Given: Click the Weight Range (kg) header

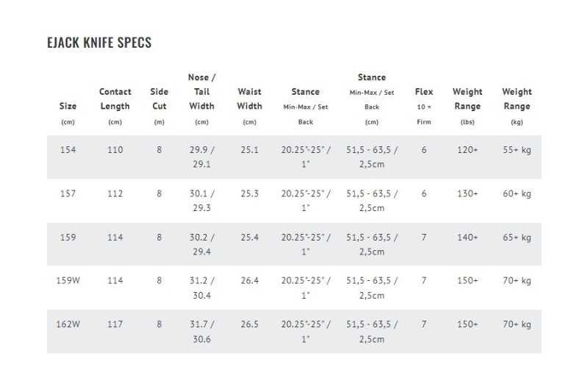Looking at the screenshot, I should (x=517, y=99).
